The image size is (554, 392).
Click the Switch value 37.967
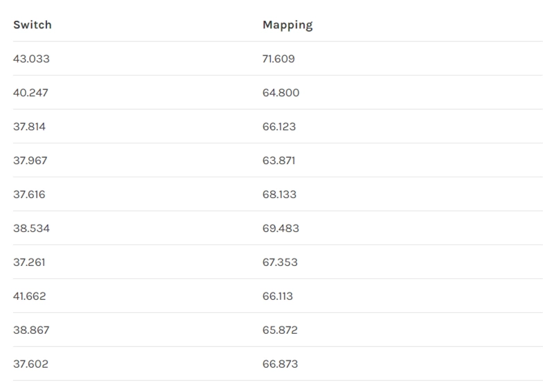click(x=30, y=161)
